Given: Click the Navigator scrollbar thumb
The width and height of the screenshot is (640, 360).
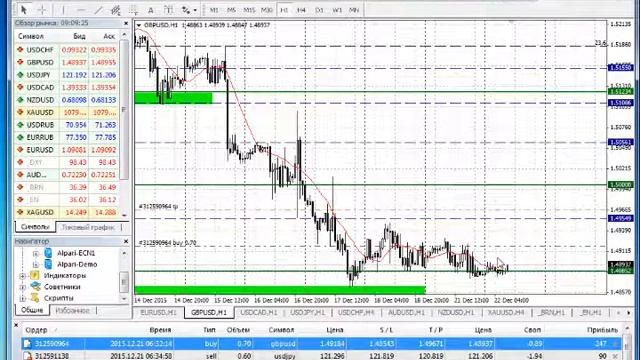Looking at the screenshot, I should coord(124,282).
